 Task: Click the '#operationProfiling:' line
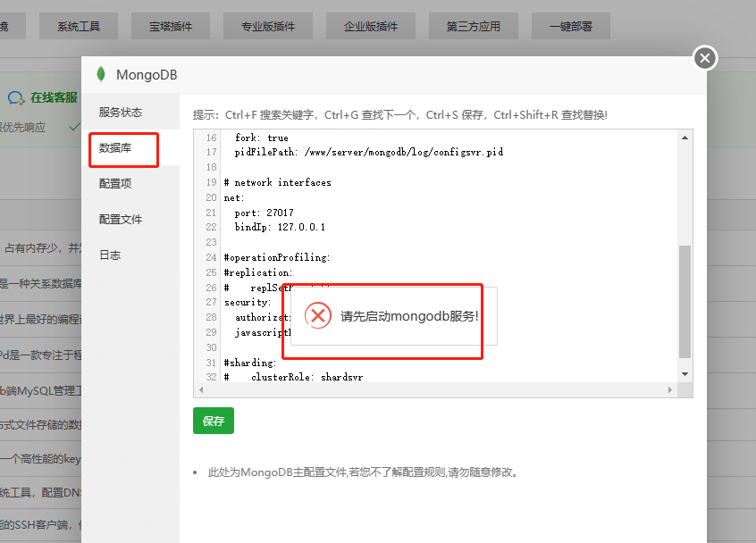[x=277, y=257]
